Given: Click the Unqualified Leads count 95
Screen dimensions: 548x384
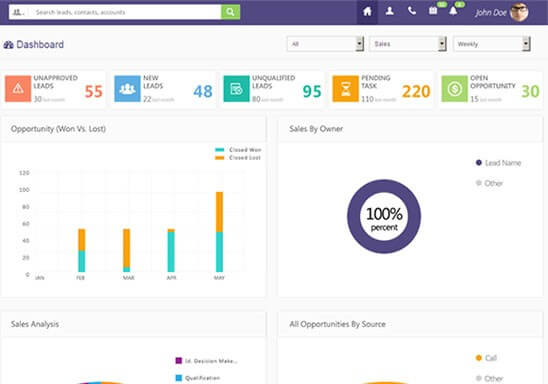Looking at the screenshot, I should [312, 92].
